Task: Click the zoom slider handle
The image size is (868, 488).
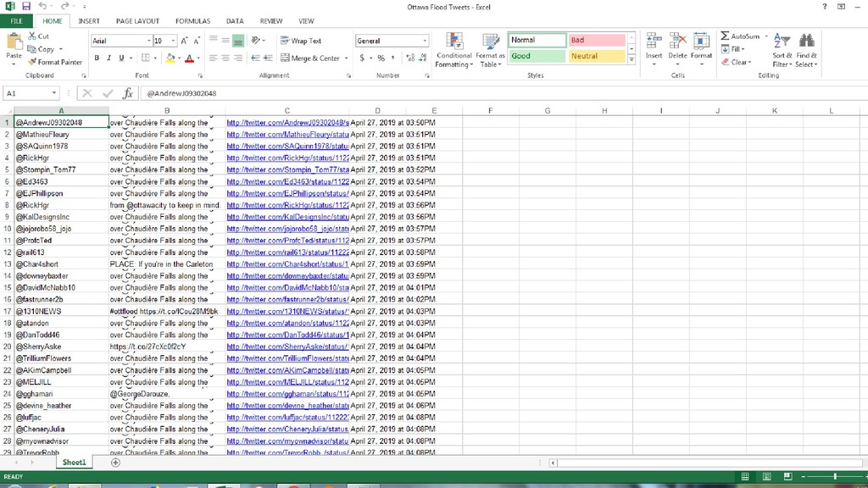Action: click(835, 476)
